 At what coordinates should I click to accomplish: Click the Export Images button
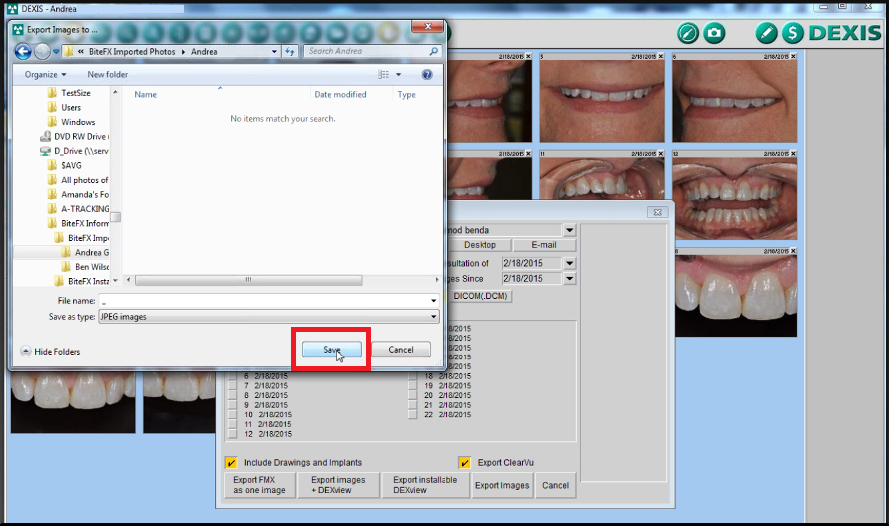click(502, 486)
